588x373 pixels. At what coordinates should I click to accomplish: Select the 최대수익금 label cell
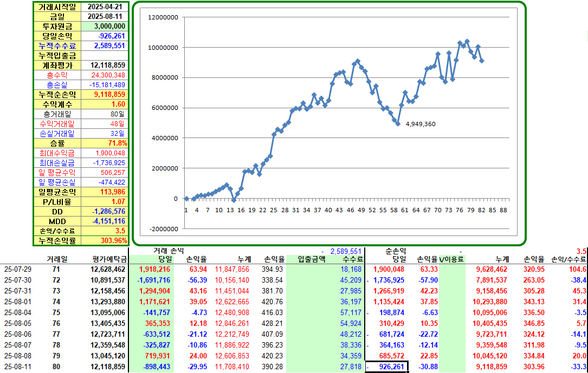coord(57,153)
